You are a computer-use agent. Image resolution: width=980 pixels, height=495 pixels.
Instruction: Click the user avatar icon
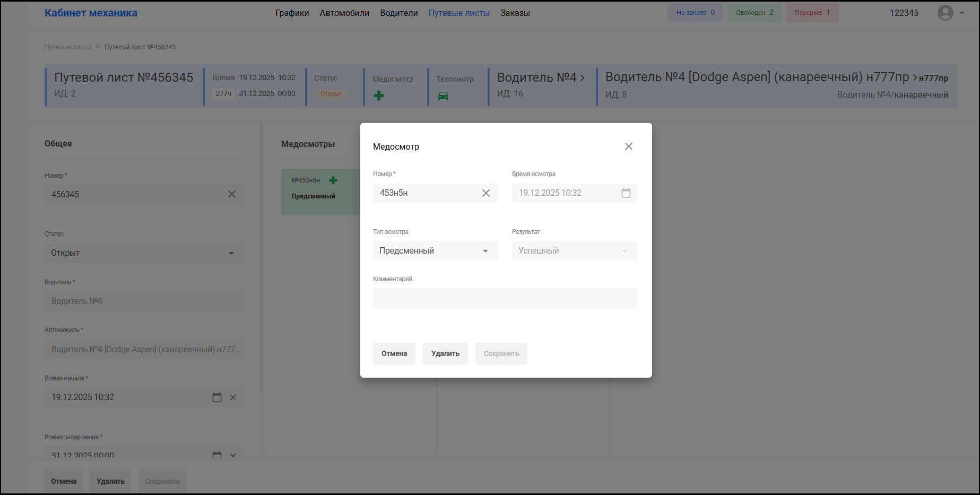[x=945, y=13]
